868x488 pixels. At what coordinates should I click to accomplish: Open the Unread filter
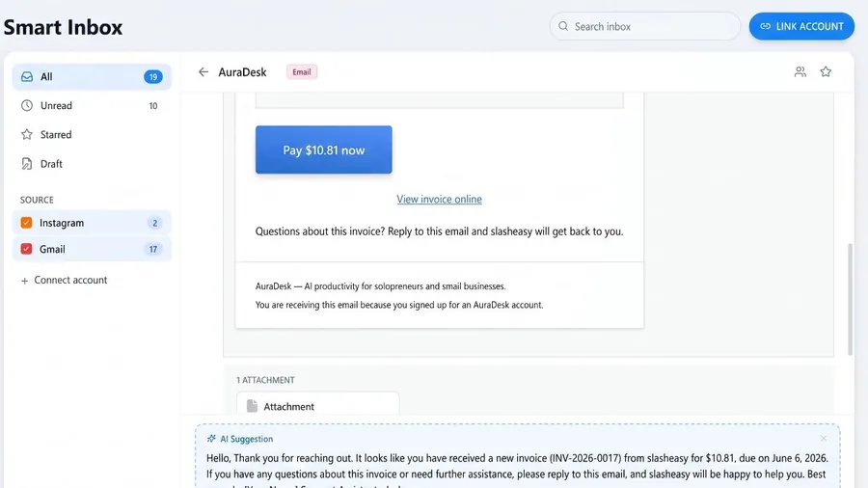point(92,106)
